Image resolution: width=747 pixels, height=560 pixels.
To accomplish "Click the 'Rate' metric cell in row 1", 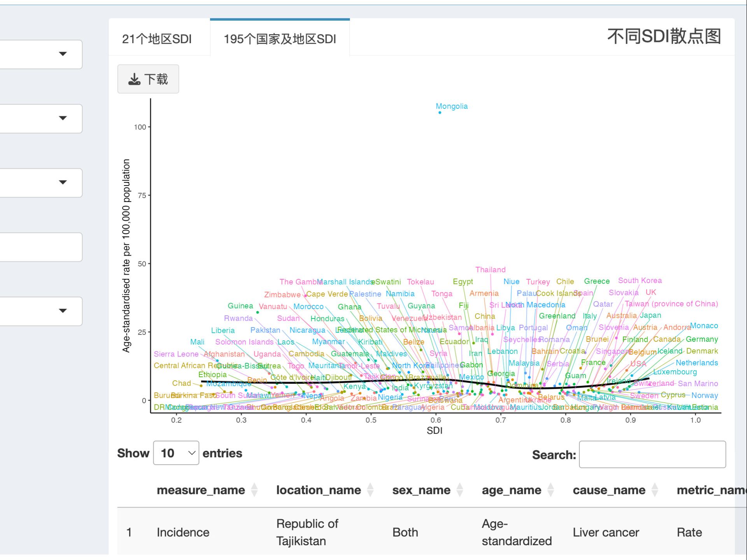I will point(689,532).
